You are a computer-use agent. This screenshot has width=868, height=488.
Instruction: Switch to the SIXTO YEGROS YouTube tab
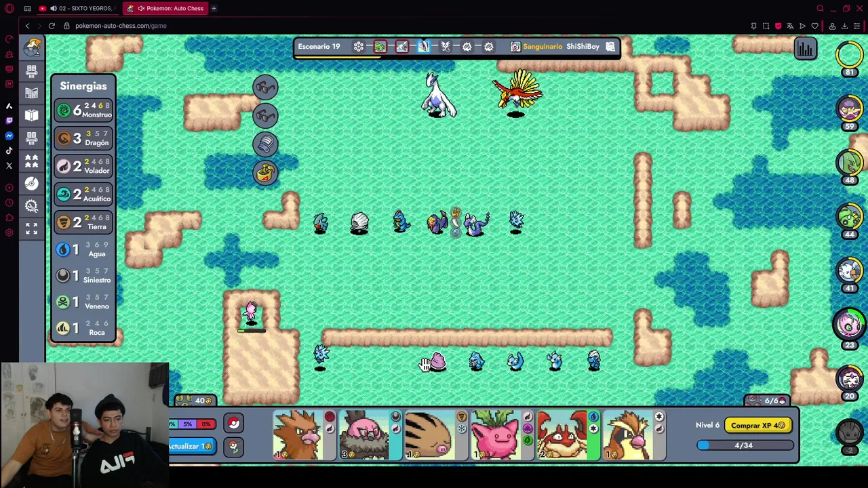78,8
